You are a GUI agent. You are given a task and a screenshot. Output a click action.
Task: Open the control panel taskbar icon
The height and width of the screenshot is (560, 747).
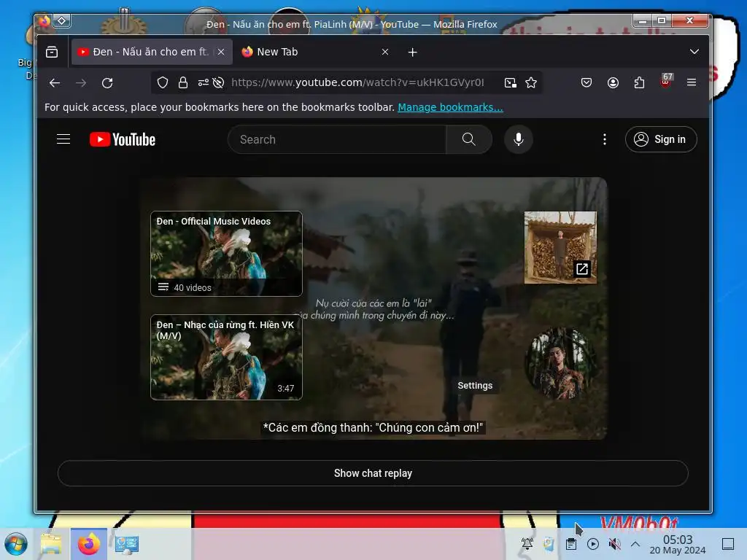click(x=127, y=544)
